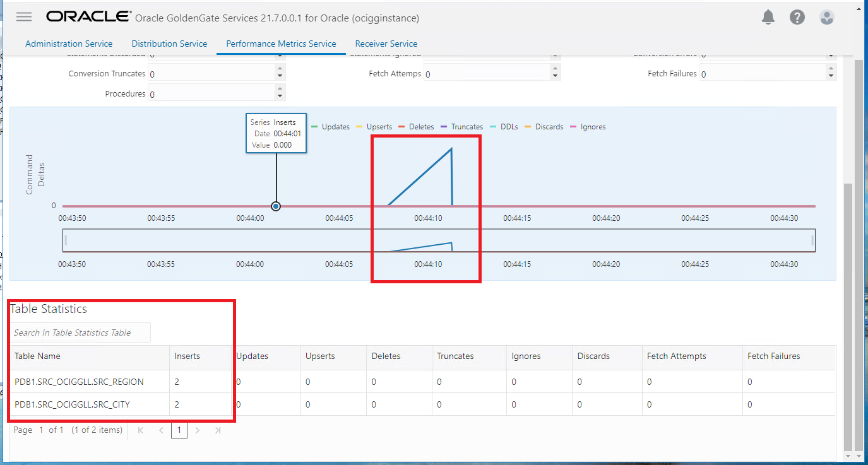Go to first page of Table Statistics
This screenshot has width=868, height=465.
pos(140,430)
